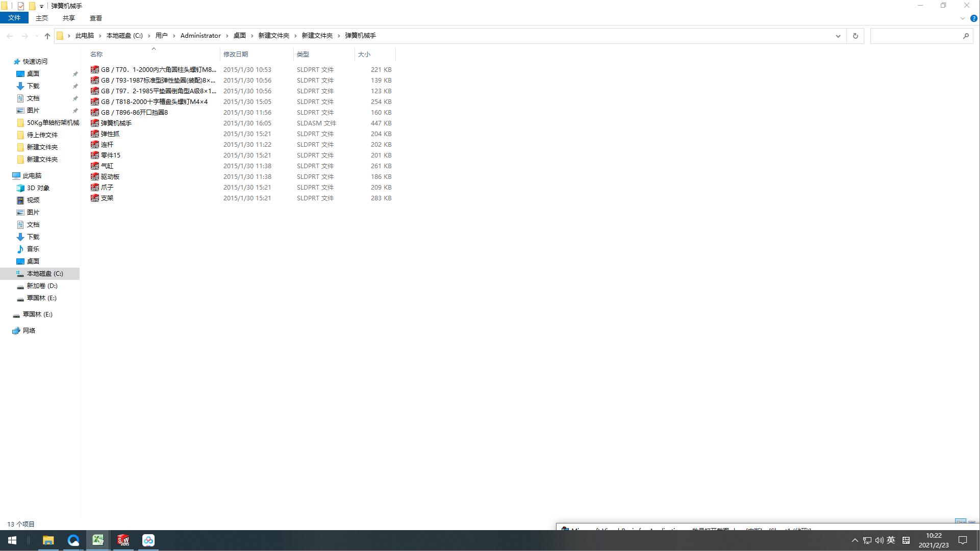The image size is (980, 551).
Task: Open the explorer help question icon
Action: 973,18
